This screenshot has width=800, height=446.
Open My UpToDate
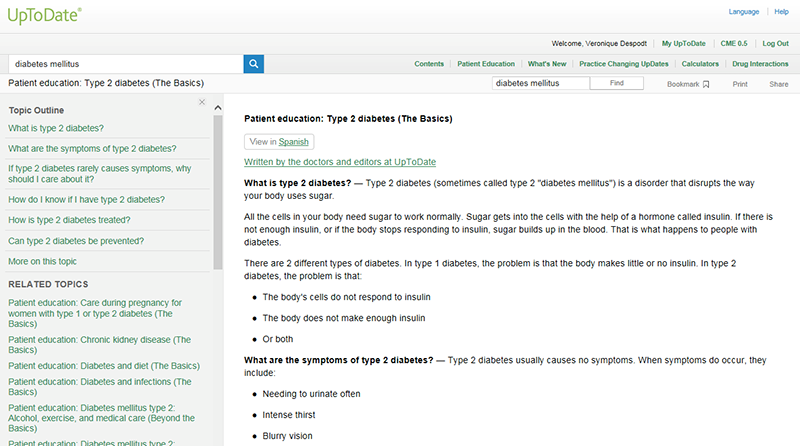684,43
